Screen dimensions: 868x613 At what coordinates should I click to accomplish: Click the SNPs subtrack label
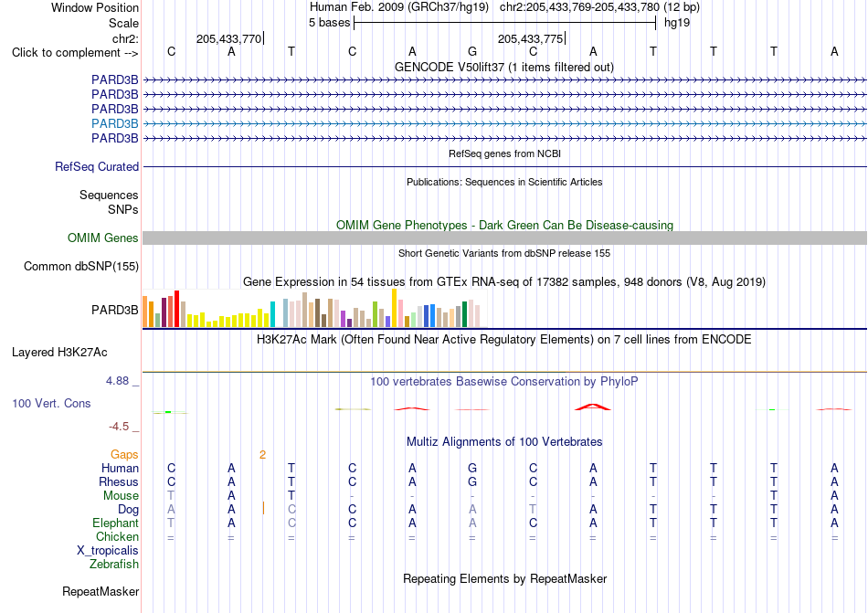coord(123,210)
